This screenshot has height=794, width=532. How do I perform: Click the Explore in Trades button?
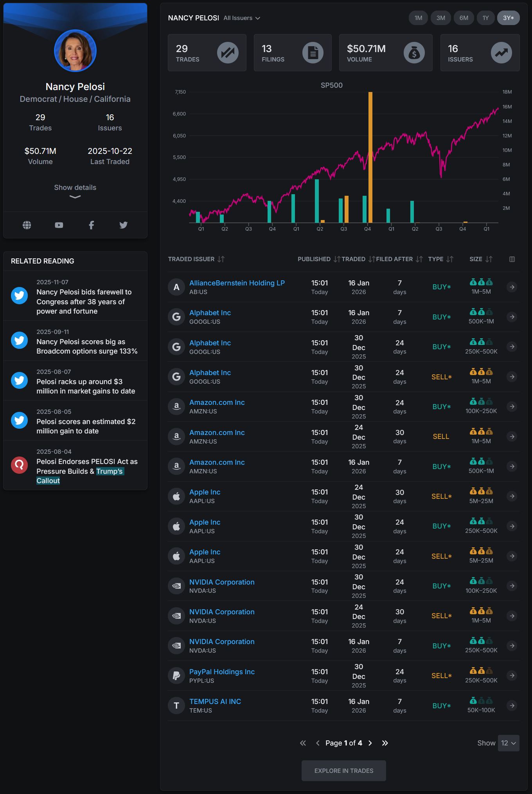344,771
